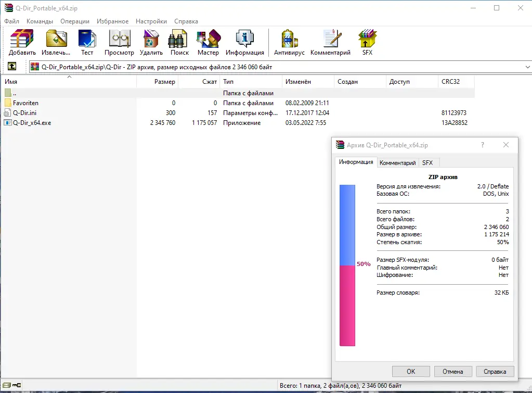This screenshot has width=532, height=393.
Task: Click CRC32 value 13A28852
Action: click(455, 123)
